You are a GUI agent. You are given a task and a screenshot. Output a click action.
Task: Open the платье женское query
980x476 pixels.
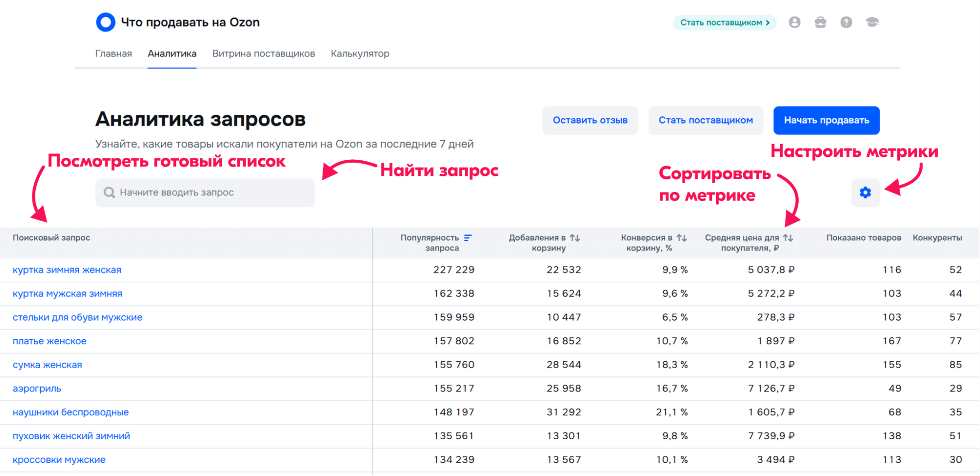tap(50, 341)
